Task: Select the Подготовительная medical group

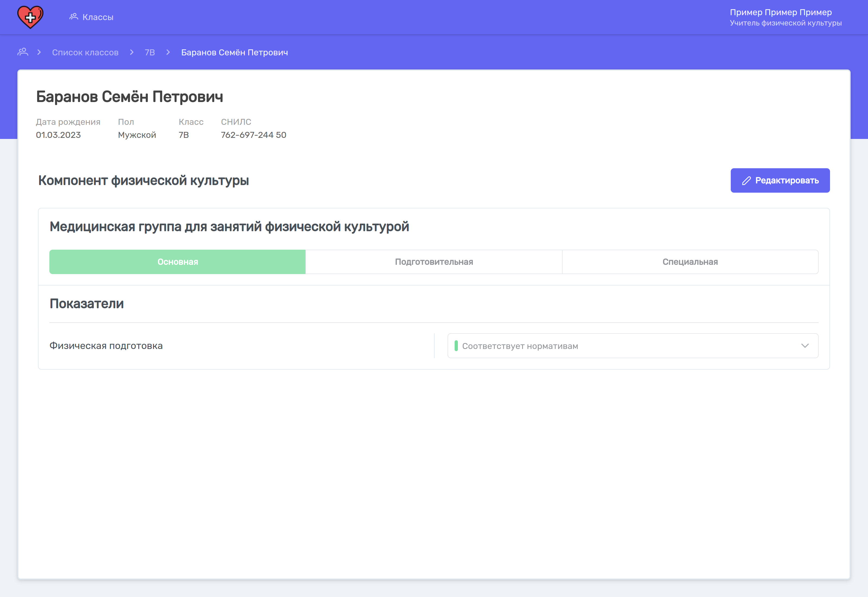Action: click(x=434, y=262)
